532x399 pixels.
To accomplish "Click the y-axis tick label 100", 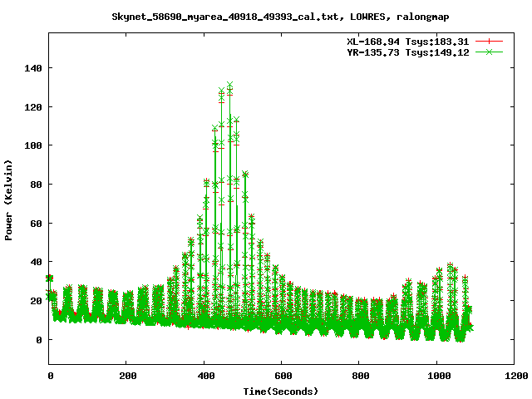I will pyautogui.click(x=33, y=145).
